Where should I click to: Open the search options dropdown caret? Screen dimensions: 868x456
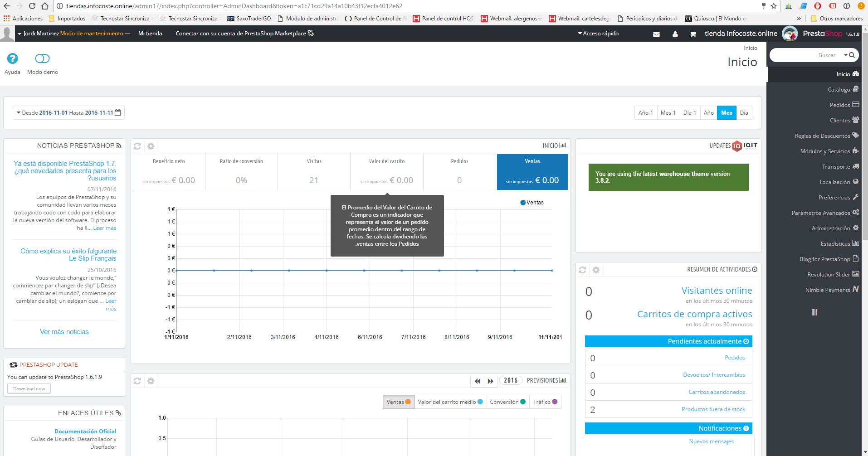coord(846,55)
